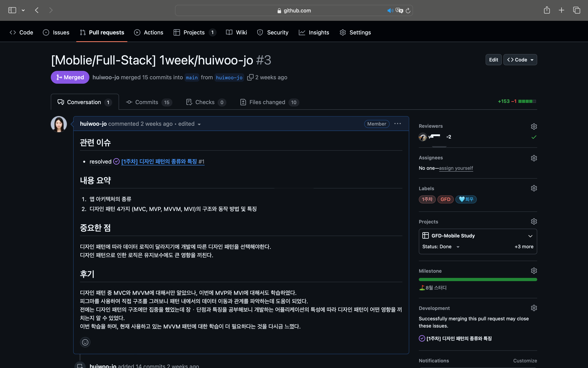
Task: Open the edited history dropdown
Action: (189, 124)
